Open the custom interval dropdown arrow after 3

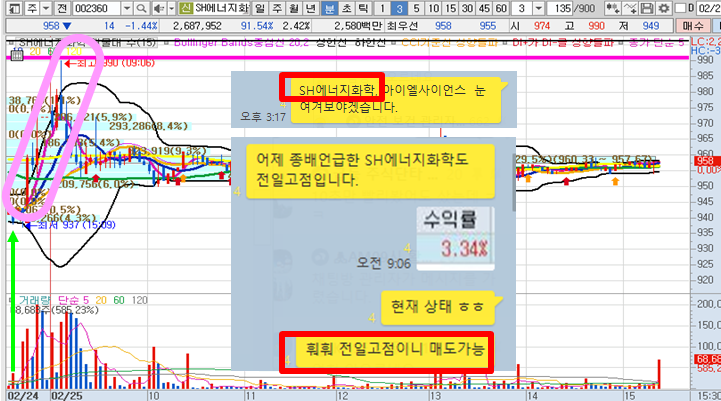(x=539, y=8)
